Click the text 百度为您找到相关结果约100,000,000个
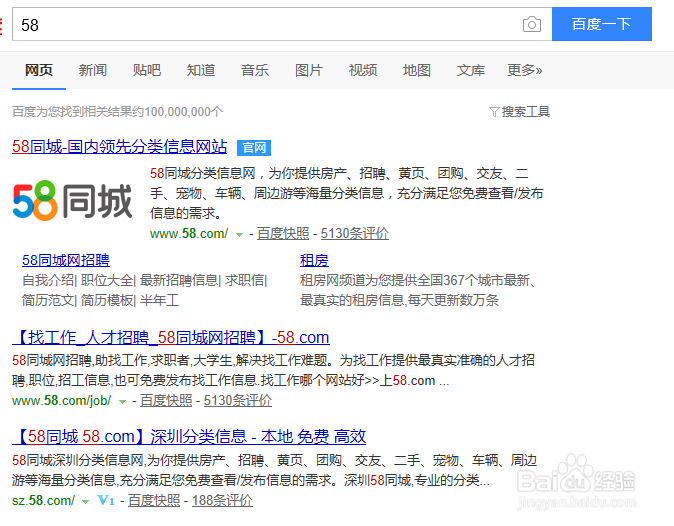 coord(117,112)
